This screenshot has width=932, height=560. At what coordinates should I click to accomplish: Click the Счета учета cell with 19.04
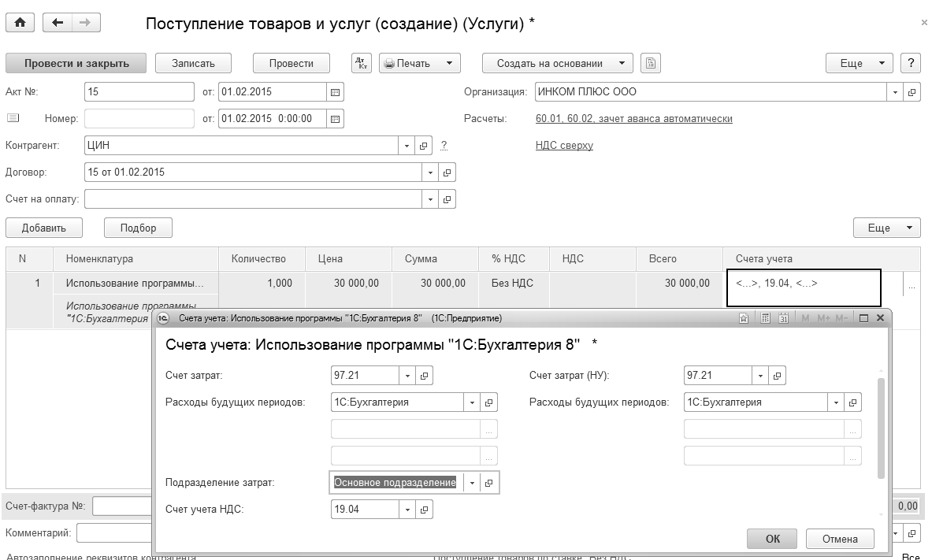point(803,288)
